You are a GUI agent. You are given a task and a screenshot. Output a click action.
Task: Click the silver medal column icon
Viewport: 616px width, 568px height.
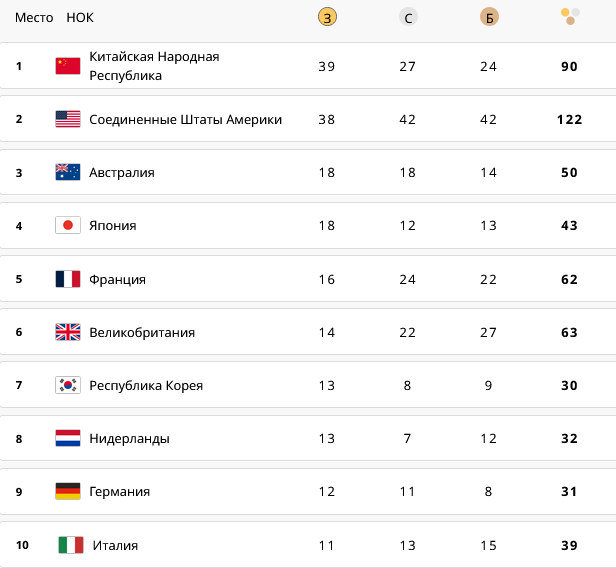[x=408, y=17]
